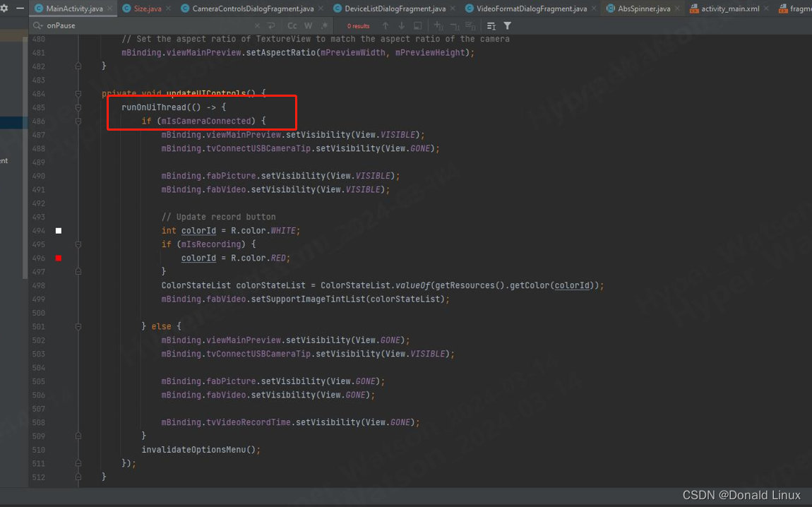This screenshot has height=507, width=812.
Task: Switch to the Size.java tab
Action: tap(148, 8)
